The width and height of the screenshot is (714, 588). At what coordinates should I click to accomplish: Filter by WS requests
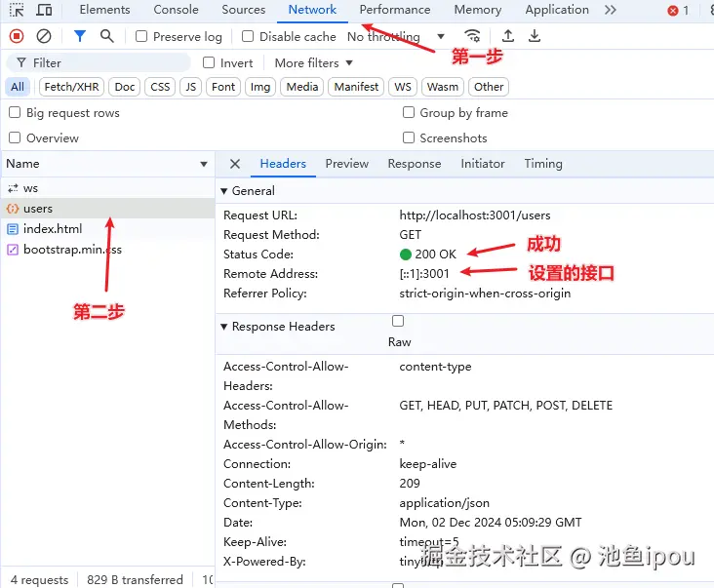coord(403,87)
